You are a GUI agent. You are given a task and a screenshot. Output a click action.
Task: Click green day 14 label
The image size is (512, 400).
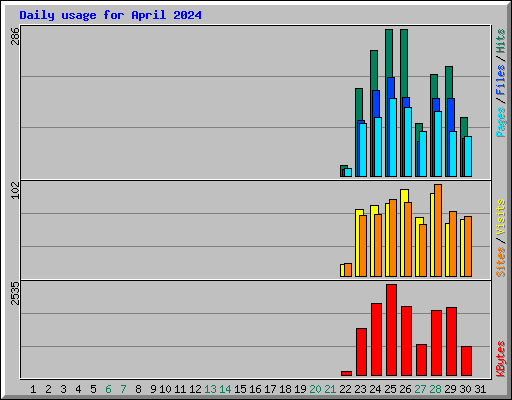[225, 389]
